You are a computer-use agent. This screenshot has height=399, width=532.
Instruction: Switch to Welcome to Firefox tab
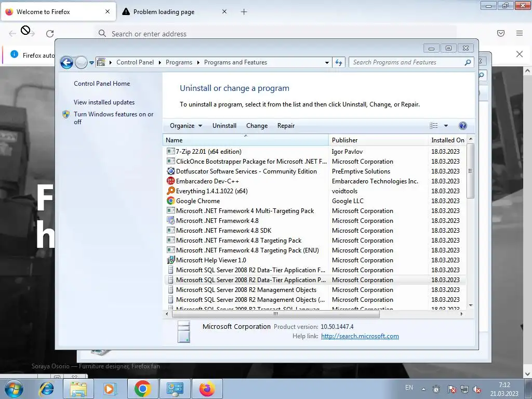(58, 11)
